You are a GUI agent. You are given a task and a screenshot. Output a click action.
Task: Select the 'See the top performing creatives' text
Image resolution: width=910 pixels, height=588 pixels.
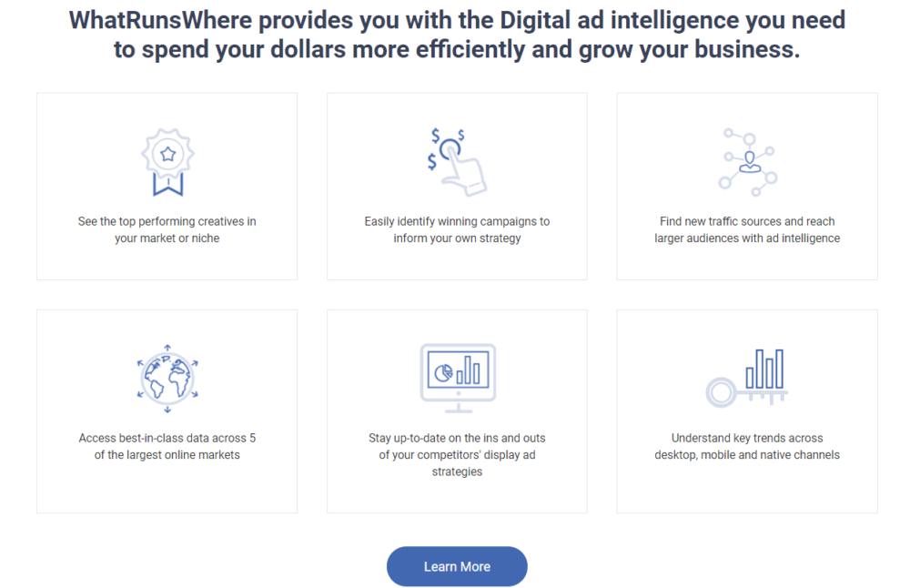click(x=167, y=229)
